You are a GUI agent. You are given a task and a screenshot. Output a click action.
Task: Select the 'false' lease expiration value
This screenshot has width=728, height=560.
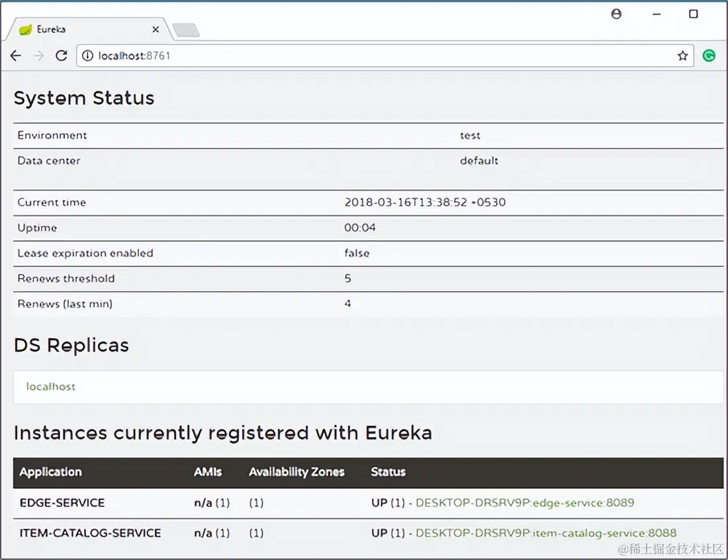(x=357, y=253)
